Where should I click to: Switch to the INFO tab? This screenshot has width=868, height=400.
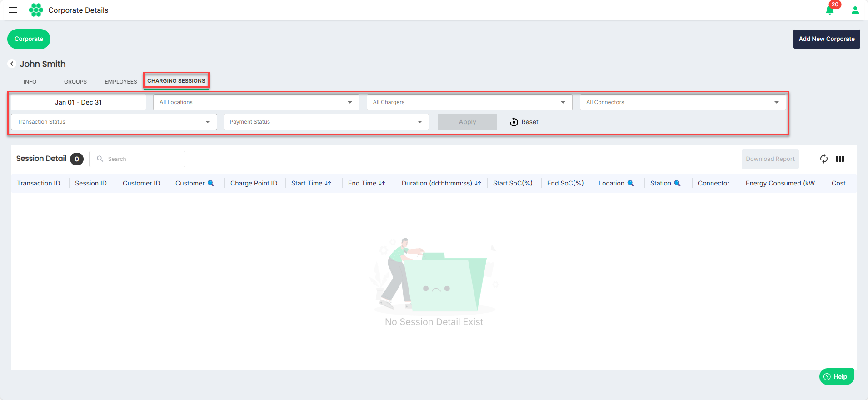(30, 82)
